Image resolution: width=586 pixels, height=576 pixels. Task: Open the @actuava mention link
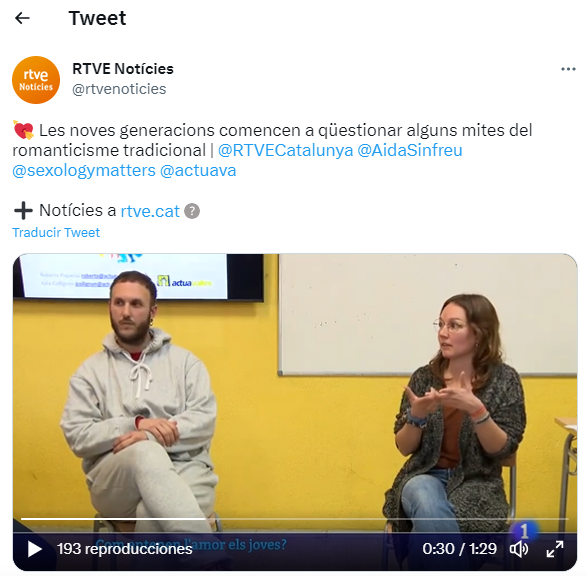[198, 171]
